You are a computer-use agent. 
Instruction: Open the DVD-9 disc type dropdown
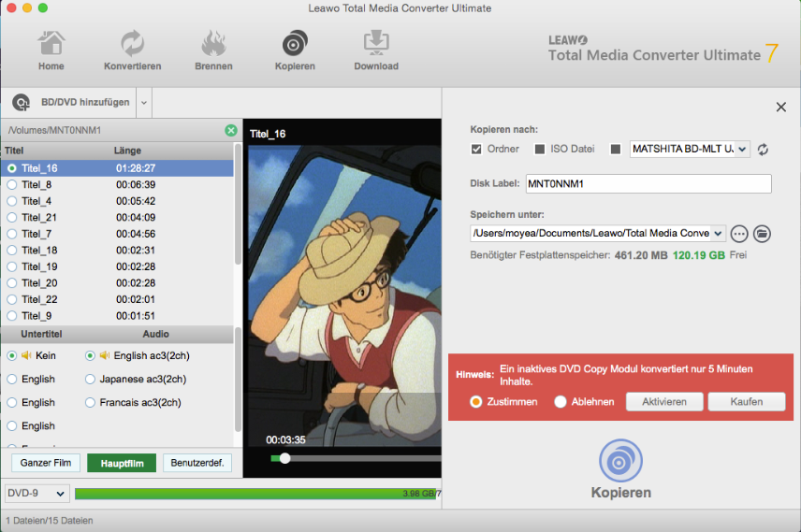[x=37, y=493]
